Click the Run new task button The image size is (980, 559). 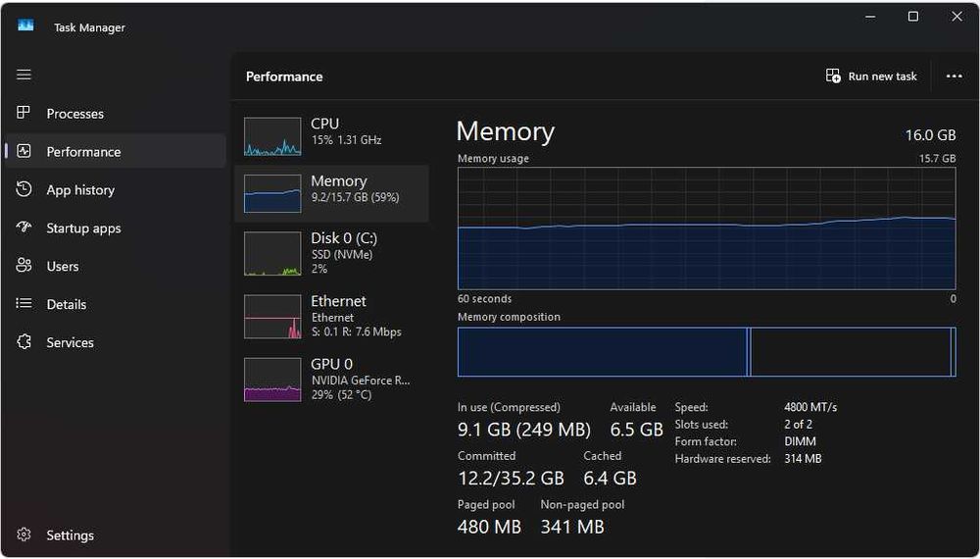(871, 76)
